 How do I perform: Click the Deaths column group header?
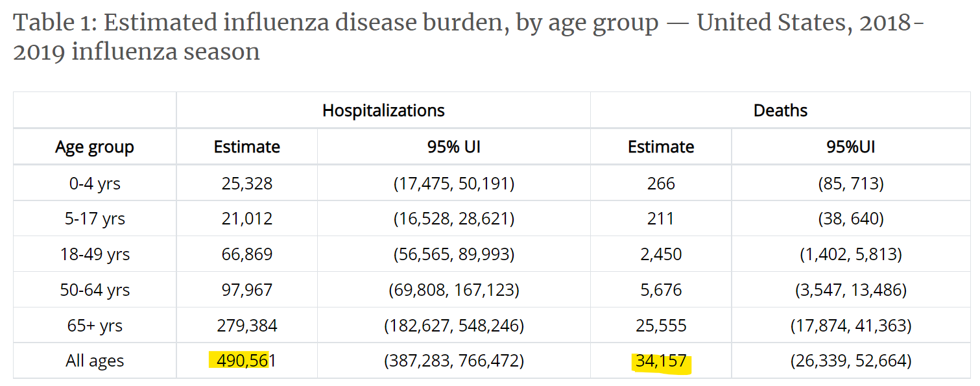click(x=780, y=110)
